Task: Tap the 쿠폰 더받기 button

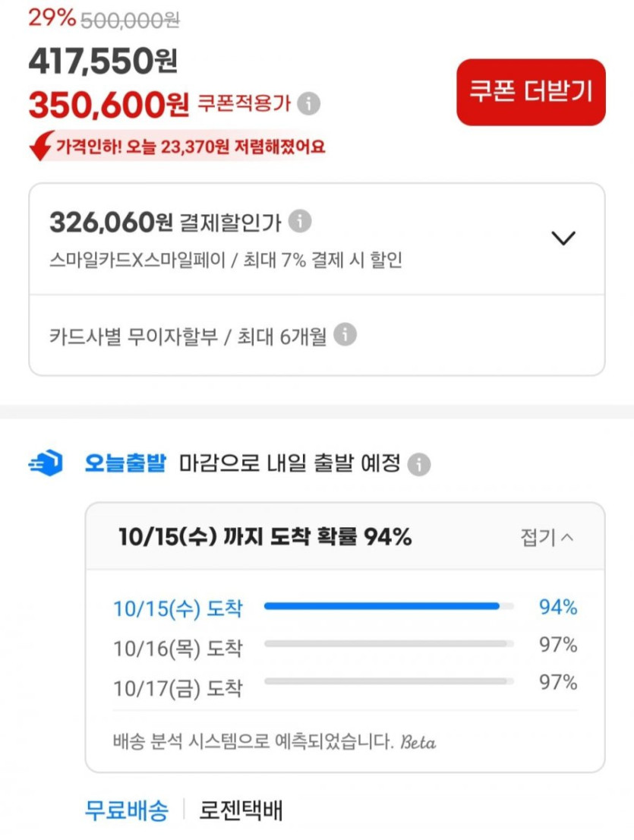Action: [x=531, y=92]
